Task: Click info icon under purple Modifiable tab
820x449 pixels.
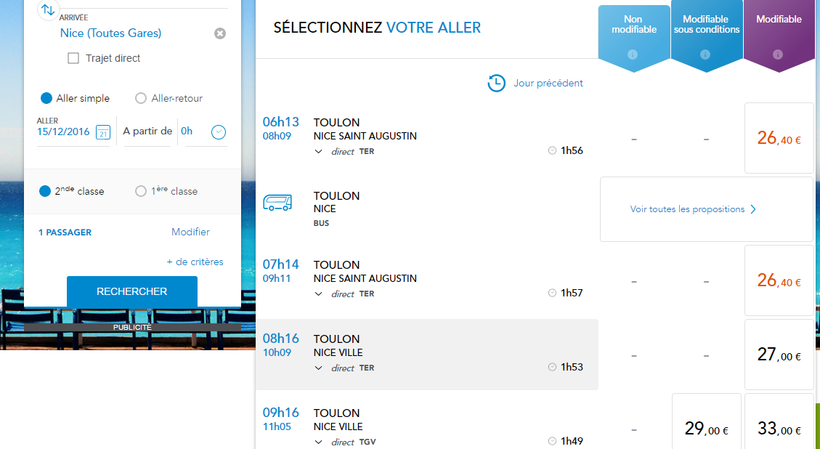Action: point(778,54)
